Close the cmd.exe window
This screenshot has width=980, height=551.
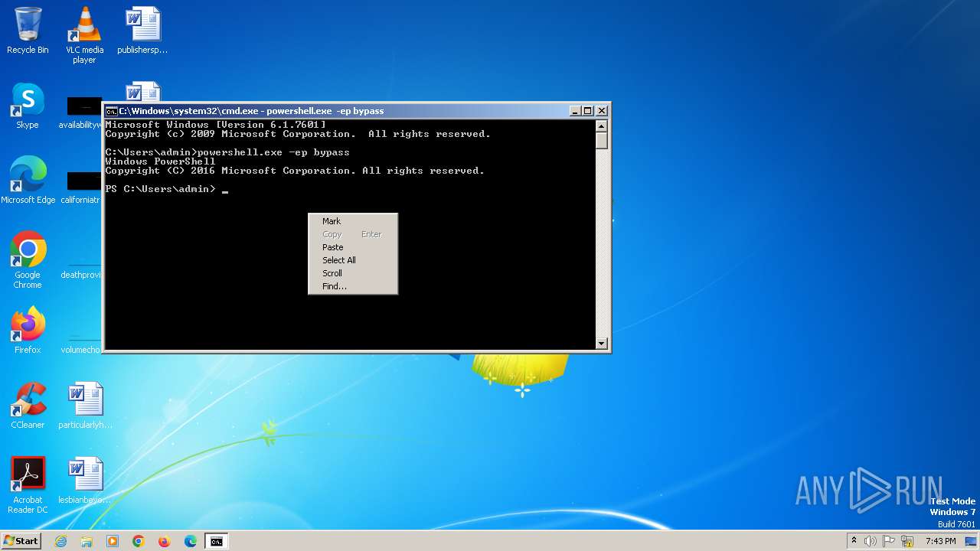point(602,111)
